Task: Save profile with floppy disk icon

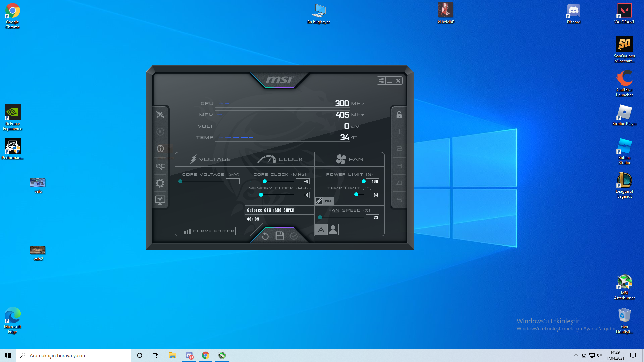Action: tap(280, 236)
